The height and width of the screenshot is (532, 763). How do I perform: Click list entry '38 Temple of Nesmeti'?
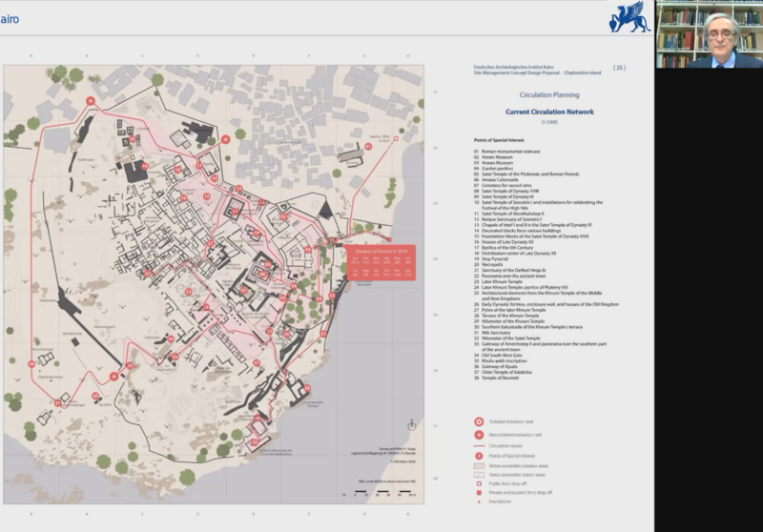point(496,378)
